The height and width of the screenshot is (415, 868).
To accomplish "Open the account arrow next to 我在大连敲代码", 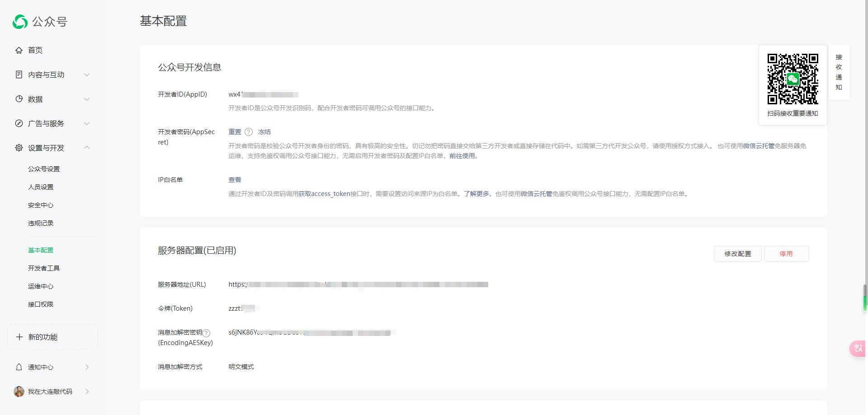I will 87,392.
